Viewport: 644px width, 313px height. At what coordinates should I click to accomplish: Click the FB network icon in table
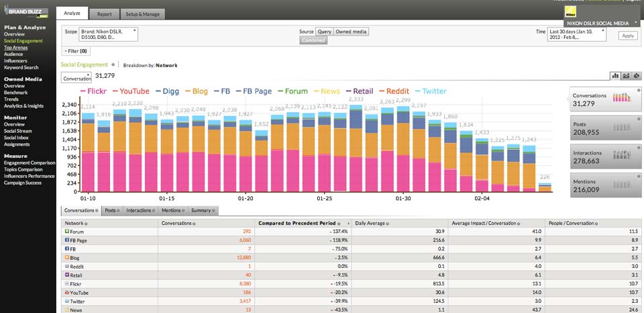(67, 249)
